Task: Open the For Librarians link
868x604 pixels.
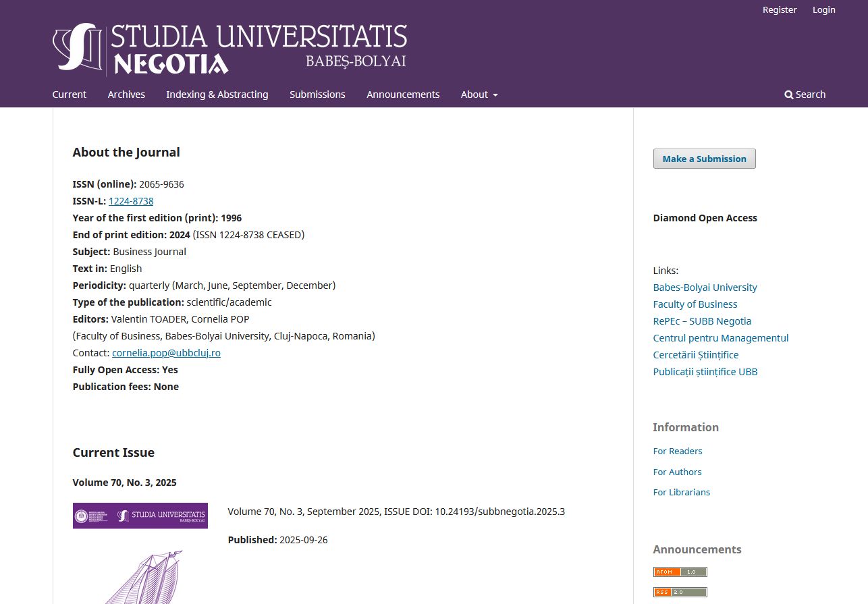Action: pyautogui.click(x=682, y=492)
